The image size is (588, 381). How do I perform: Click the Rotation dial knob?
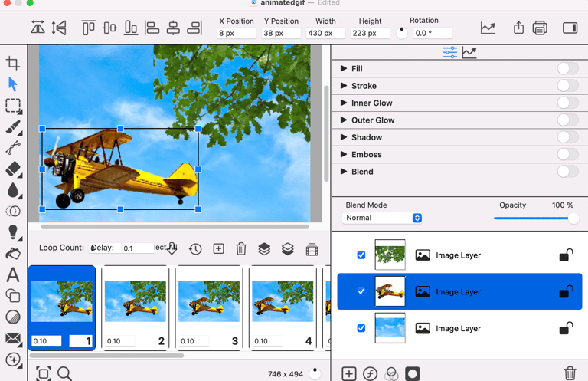[402, 33]
